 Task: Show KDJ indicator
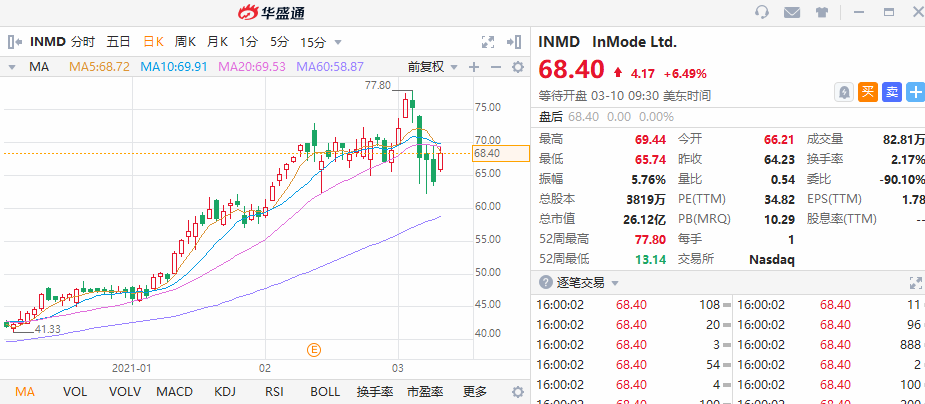coord(225,392)
